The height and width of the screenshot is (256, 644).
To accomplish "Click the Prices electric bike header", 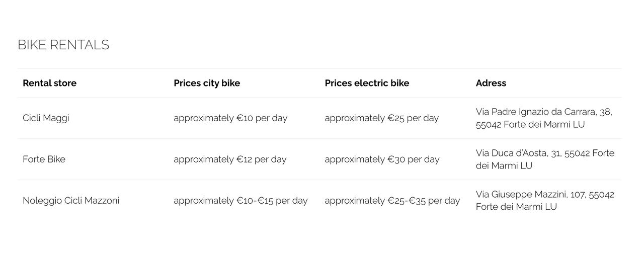I will (x=367, y=83).
